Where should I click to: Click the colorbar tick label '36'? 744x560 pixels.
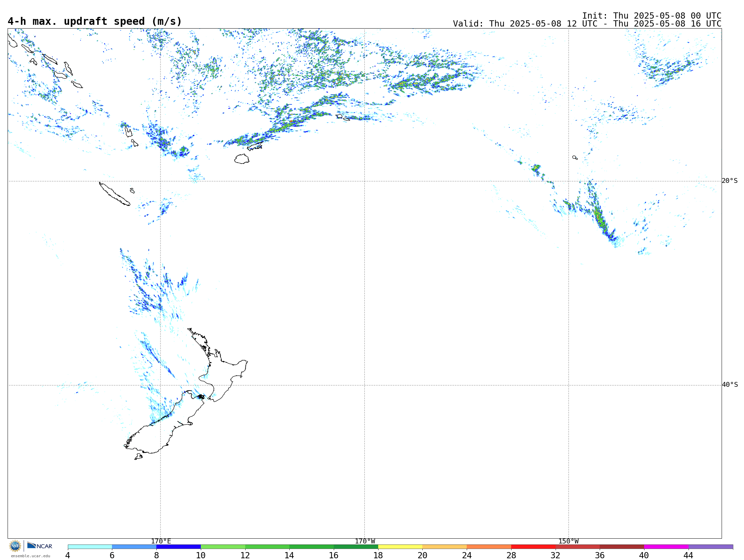click(600, 555)
